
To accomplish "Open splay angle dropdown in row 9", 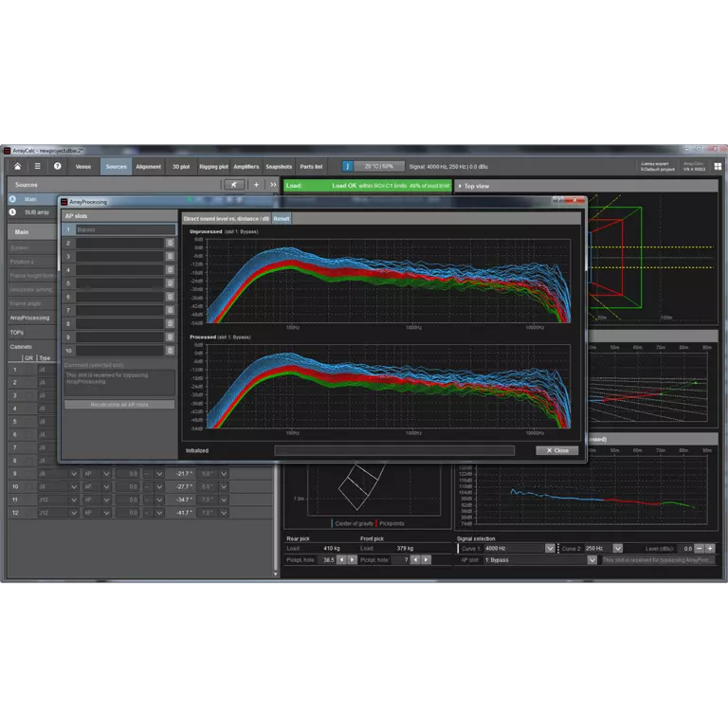I will coord(224,474).
